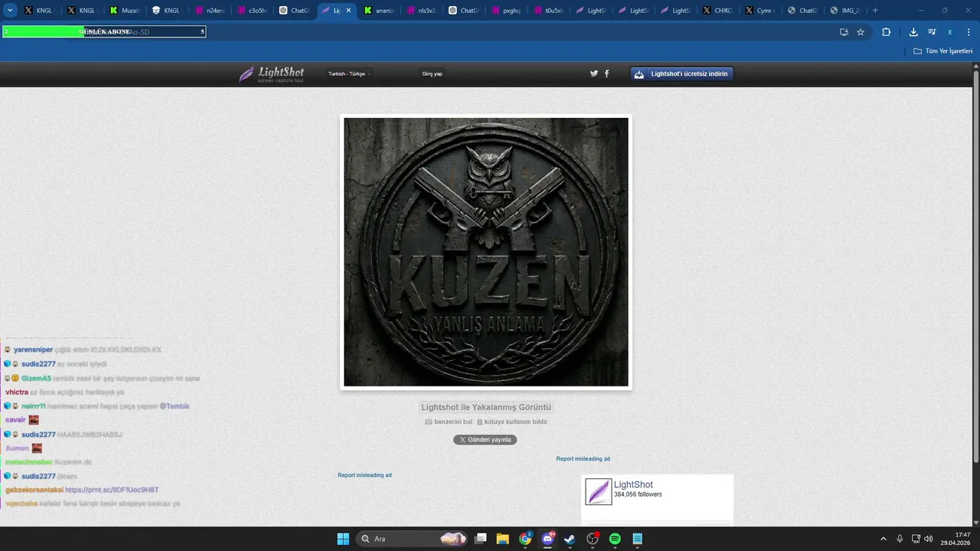Image resolution: width=980 pixels, height=551 pixels.
Task: Open the KUZEN owl emblem screenshot image
Action: point(486,252)
